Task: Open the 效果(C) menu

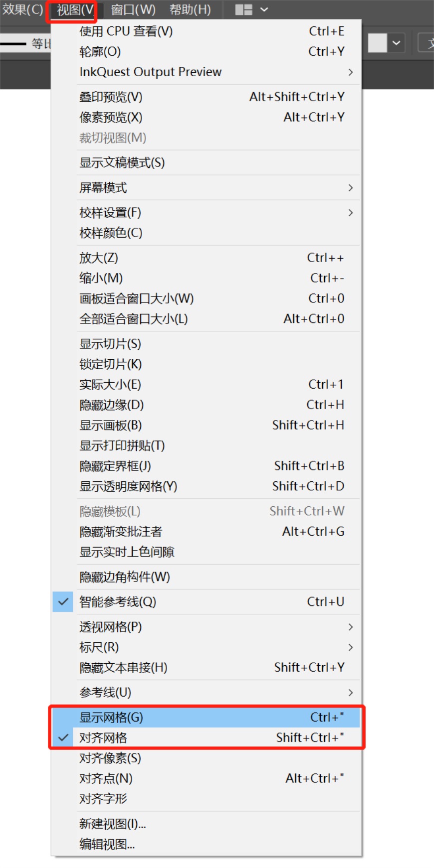Action: 22,9
